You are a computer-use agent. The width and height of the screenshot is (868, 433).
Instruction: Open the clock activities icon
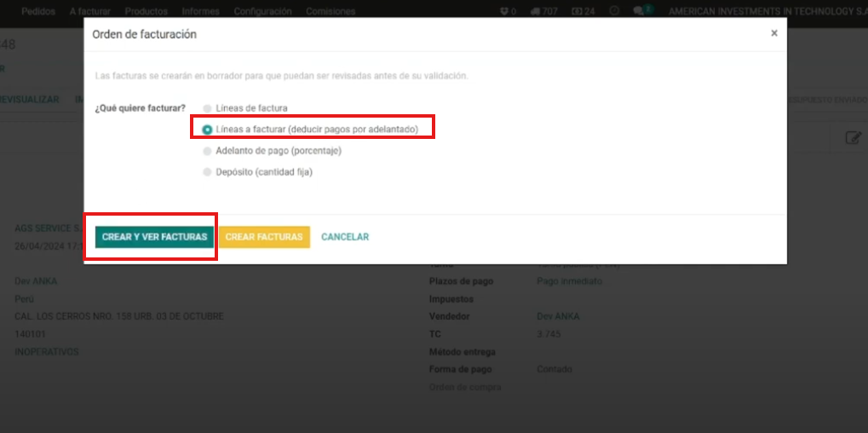(x=614, y=11)
